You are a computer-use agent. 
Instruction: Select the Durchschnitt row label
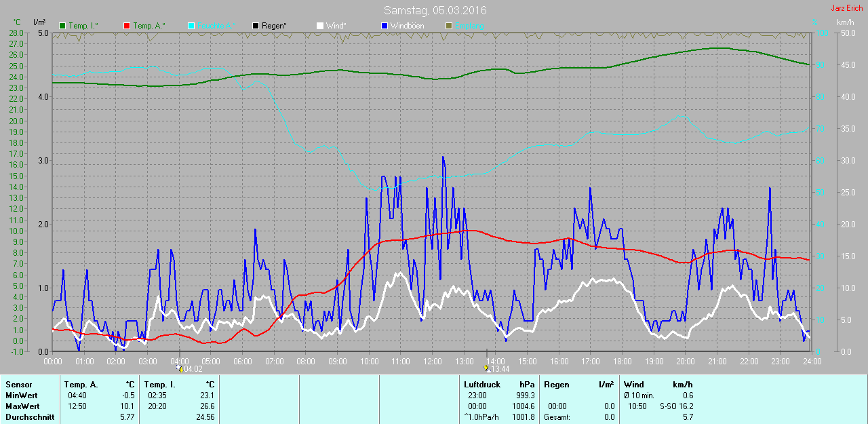[30, 417]
